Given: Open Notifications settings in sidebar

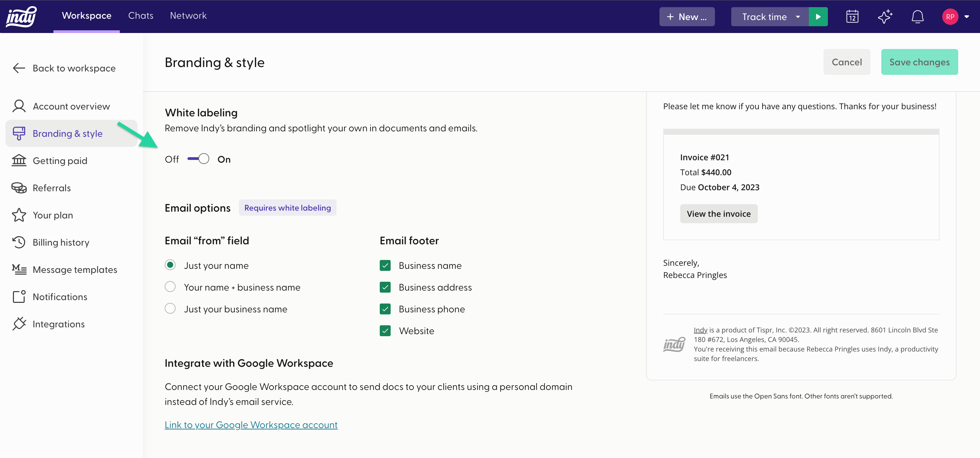Looking at the screenshot, I should (x=71, y=297).
